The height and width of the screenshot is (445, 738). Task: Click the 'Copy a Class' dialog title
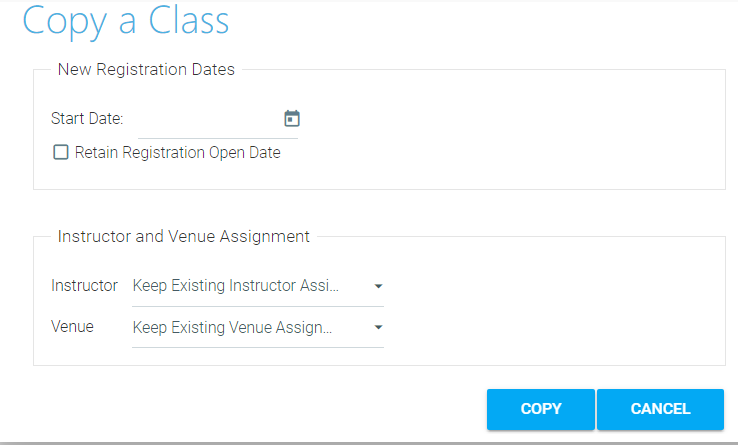[x=126, y=21]
